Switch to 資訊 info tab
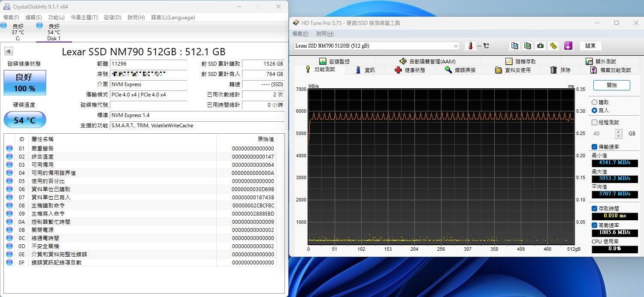 (365, 70)
